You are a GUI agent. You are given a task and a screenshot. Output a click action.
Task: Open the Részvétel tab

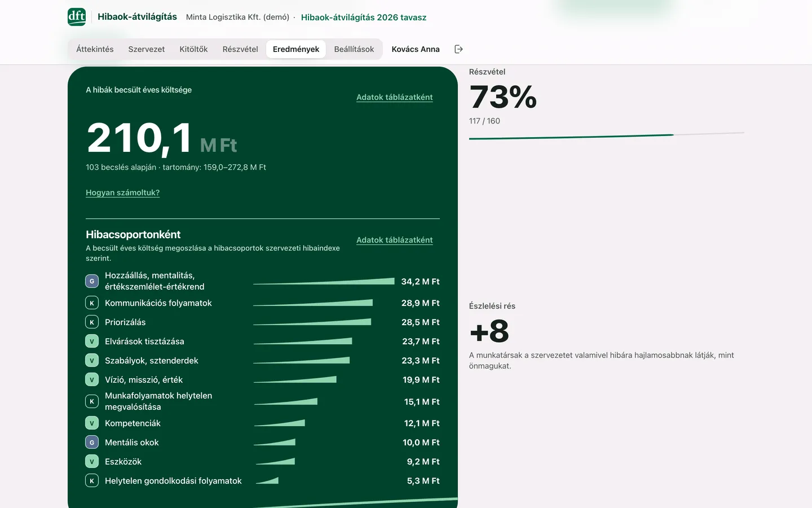[x=240, y=49]
